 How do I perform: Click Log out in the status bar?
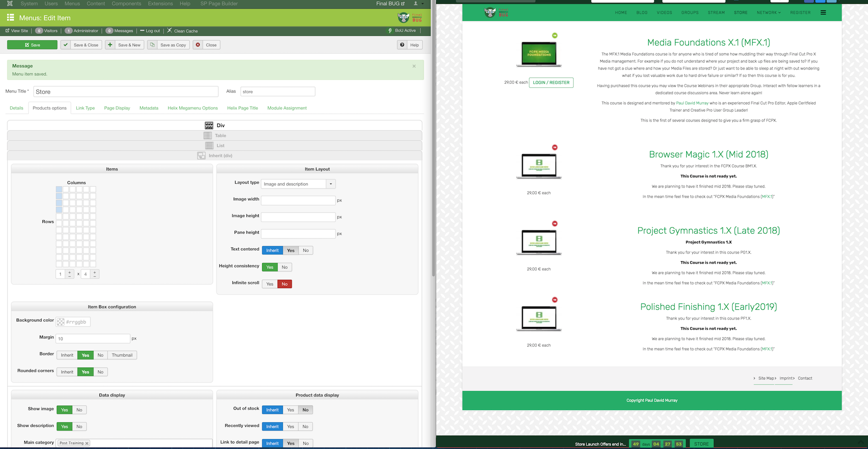click(150, 31)
